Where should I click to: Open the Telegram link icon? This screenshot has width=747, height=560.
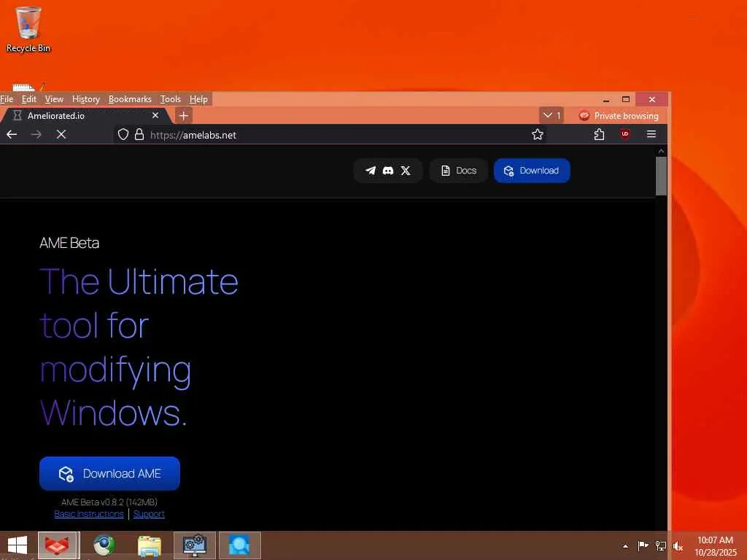371,171
